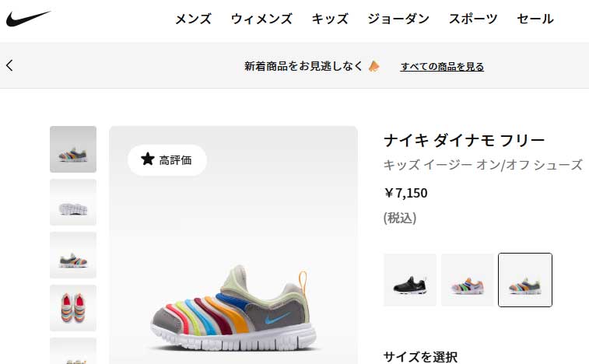
Task: Open the スポーツ menu
Action: click(x=473, y=19)
